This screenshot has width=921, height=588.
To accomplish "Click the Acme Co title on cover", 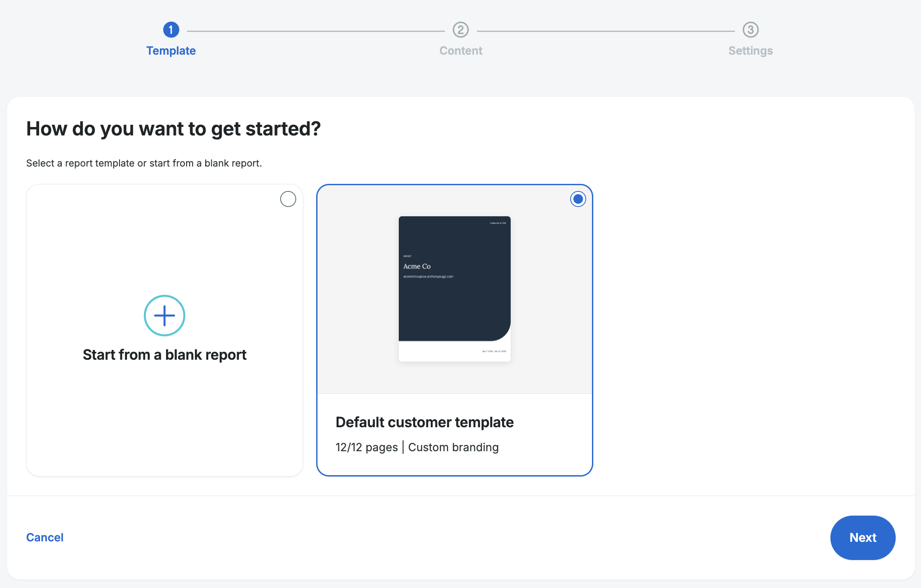I will click(x=417, y=266).
